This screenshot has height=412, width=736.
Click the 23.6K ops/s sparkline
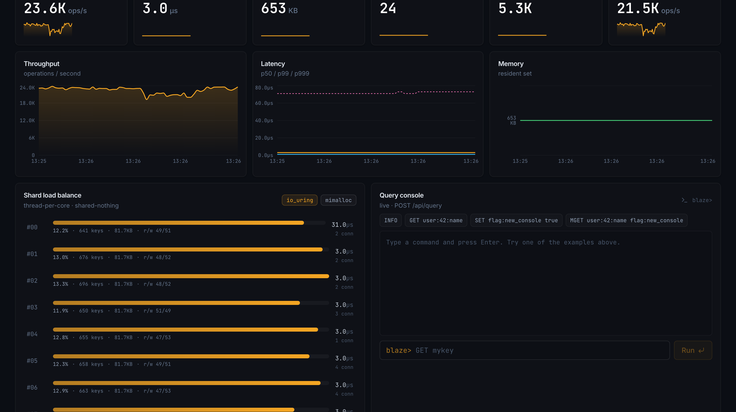tap(48, 29)
